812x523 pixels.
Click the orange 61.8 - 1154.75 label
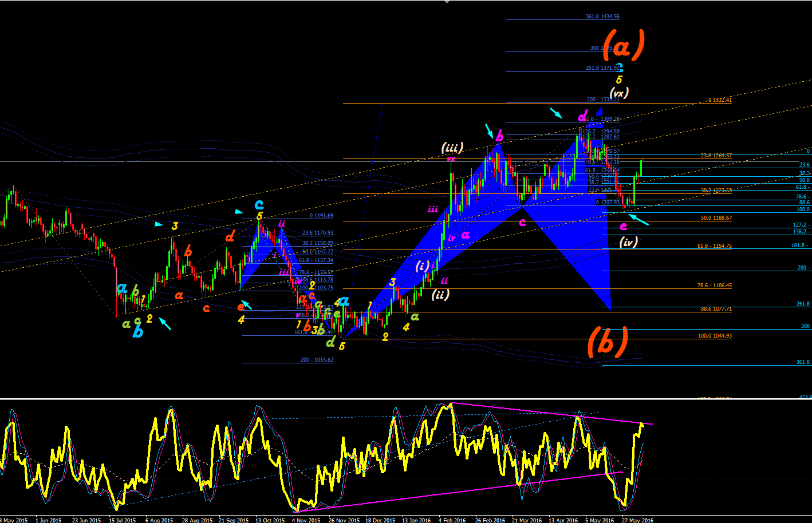[x=715, y=246]
